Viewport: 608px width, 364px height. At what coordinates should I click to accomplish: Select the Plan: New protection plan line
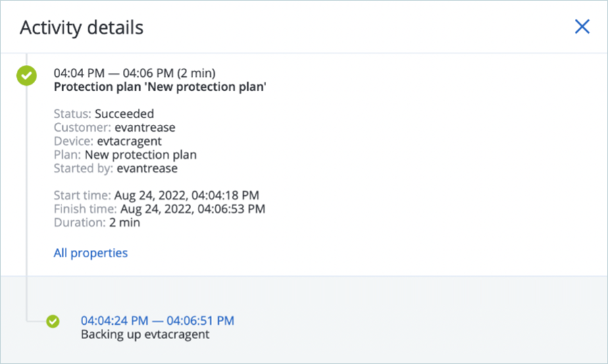pos(125,155)
